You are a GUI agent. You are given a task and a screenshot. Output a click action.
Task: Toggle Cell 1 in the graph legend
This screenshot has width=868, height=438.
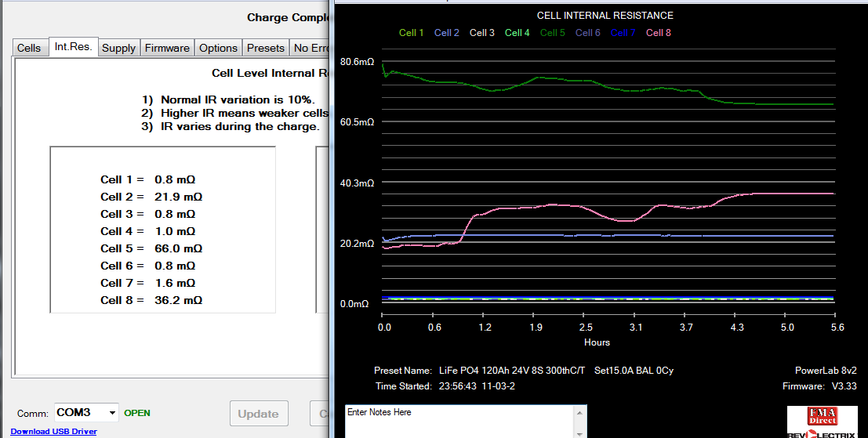click(x=411, y=33)
